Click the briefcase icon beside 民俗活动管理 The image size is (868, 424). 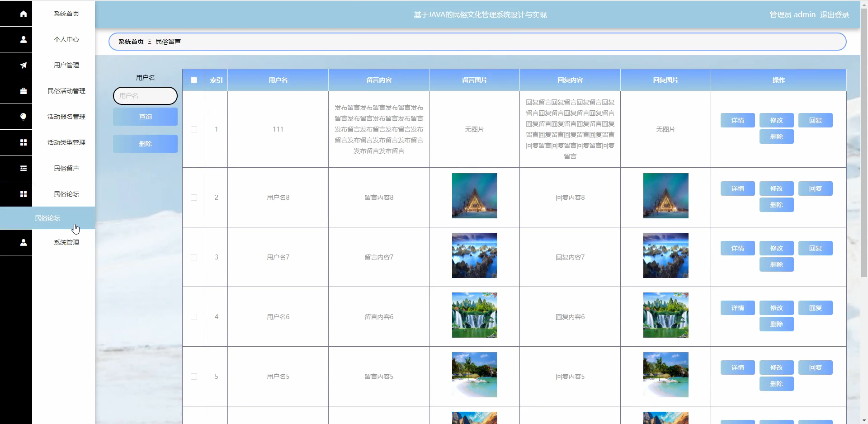point(24,91)
